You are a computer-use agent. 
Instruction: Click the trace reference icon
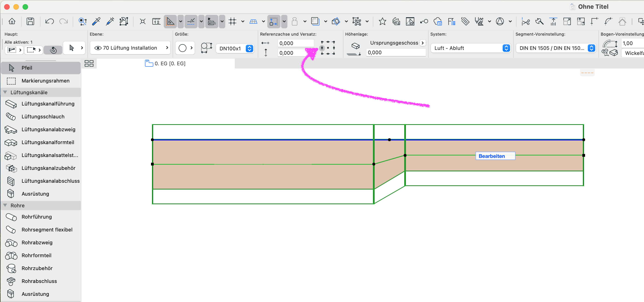(x=315, y=21)
